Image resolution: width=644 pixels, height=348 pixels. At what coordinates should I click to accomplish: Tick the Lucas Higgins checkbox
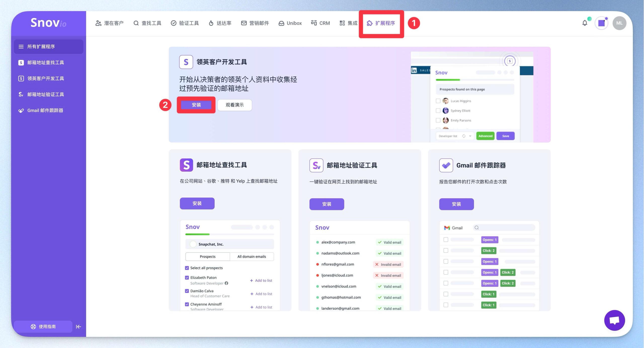click(x=438, y=101)
